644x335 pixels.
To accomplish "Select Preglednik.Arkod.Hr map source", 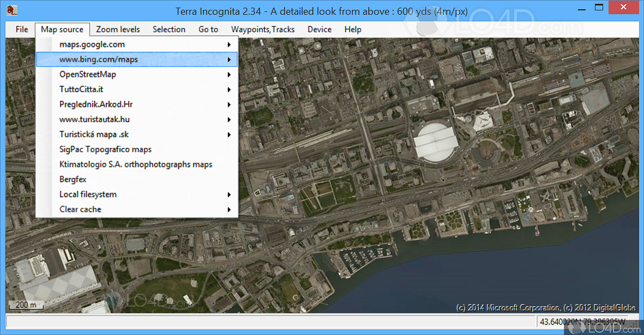I will (x=96, y=104).
